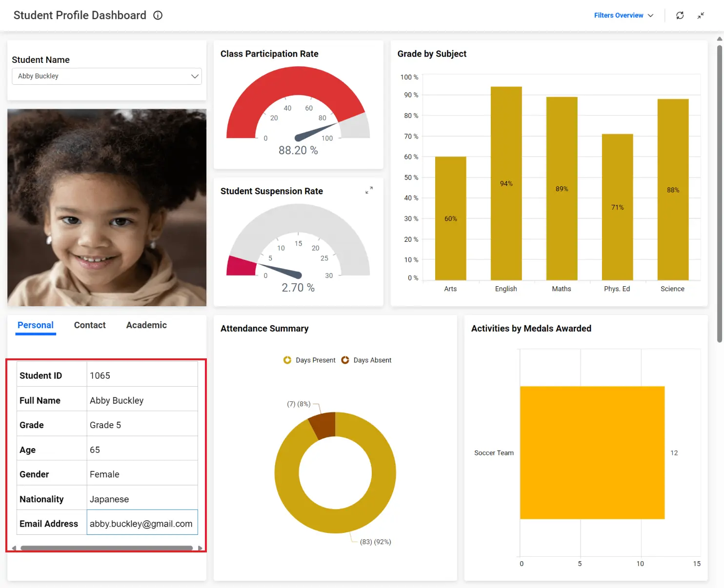
Task: Click the table's horizontal scrollbar
Action: click(106, 548)
